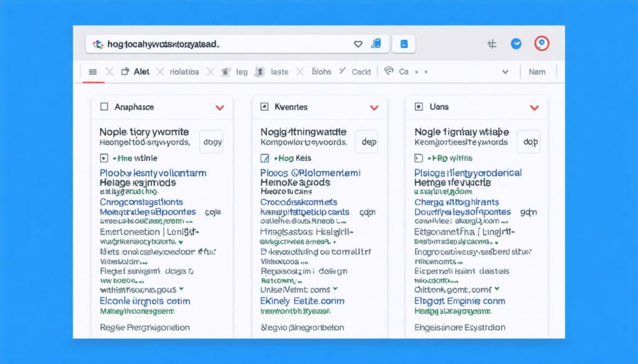The width and height of the screenshot is (638, 364).
Task: Switch to the laste tab
Action: click(280, 72)
